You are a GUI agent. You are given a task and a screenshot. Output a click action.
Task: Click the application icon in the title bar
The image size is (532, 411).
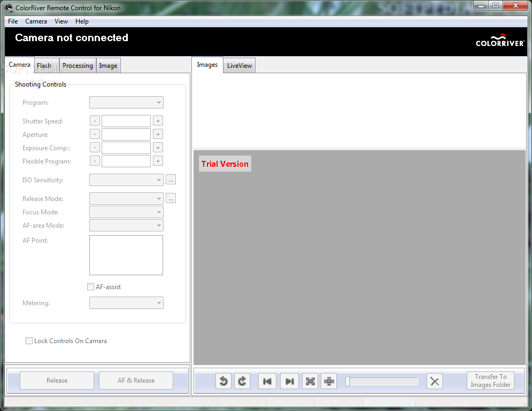(x=9, y=7)
